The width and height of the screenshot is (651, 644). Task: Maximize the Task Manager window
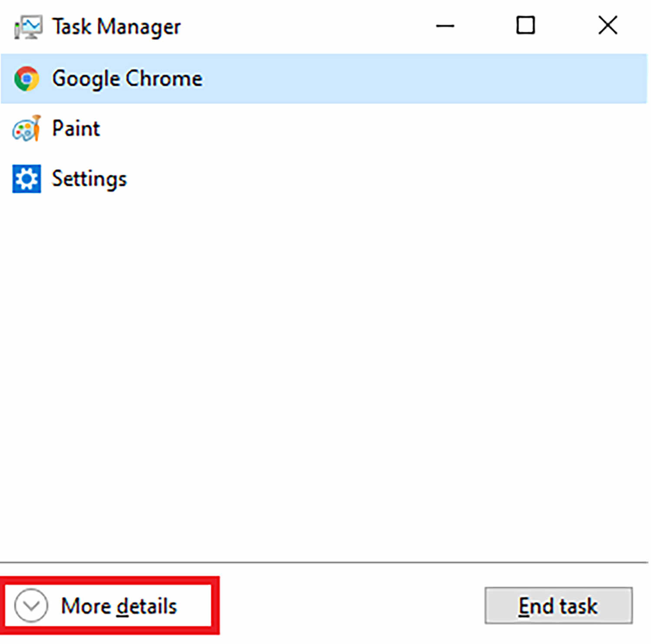point(526,25)
